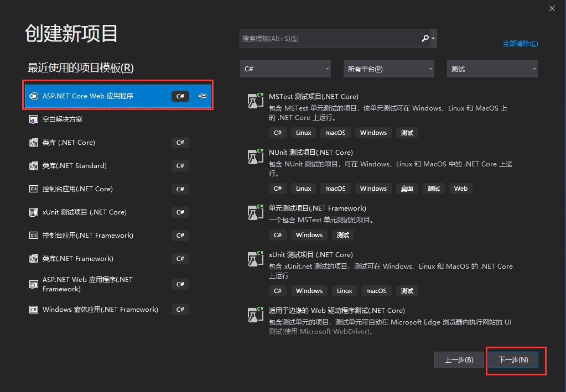The image size is (566, 392).
Task: Click the 全部清除 link
Action: point(520,44)
